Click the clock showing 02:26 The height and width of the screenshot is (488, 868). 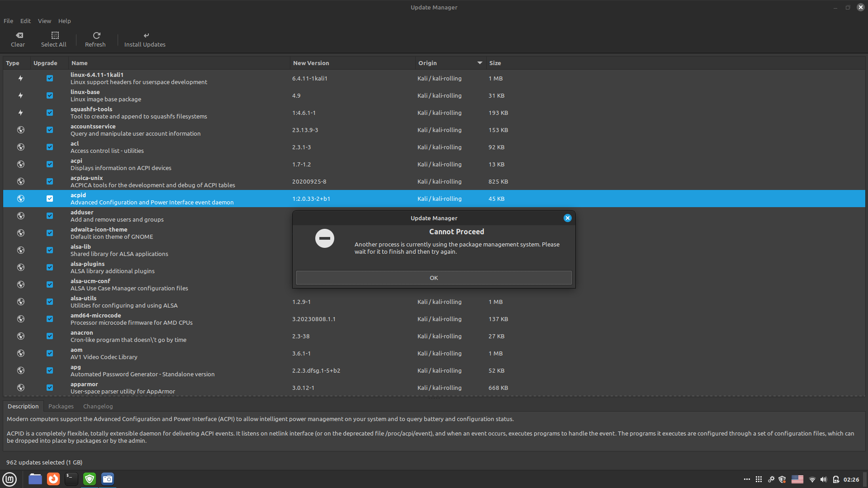851,479
